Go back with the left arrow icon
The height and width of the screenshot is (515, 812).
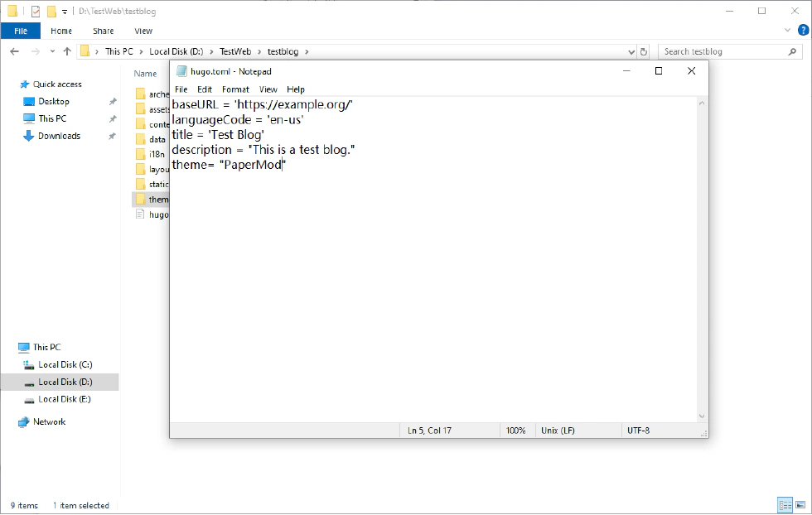pos(14,51)
